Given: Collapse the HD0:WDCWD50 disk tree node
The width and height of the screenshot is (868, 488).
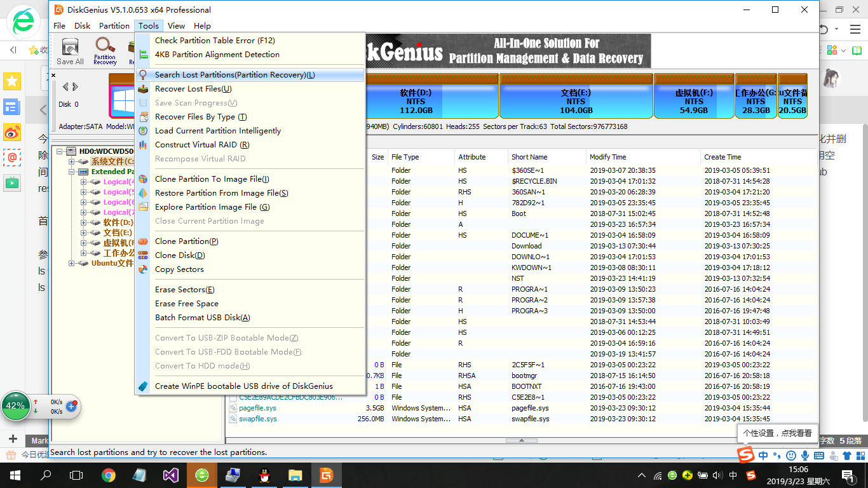Looking at the screenshot, I should pyautogui.click(x=60, y=151).
